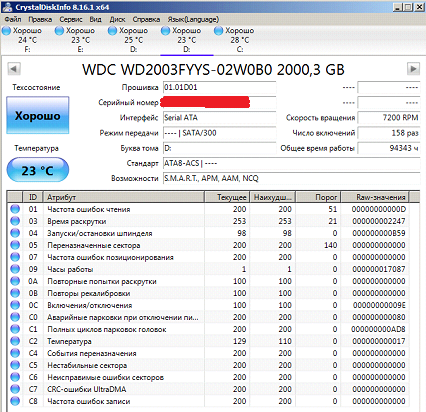The height and width of the screenshot is (412, 426).
Task: Click the Хорошо health status button
Action: [38, 115]
